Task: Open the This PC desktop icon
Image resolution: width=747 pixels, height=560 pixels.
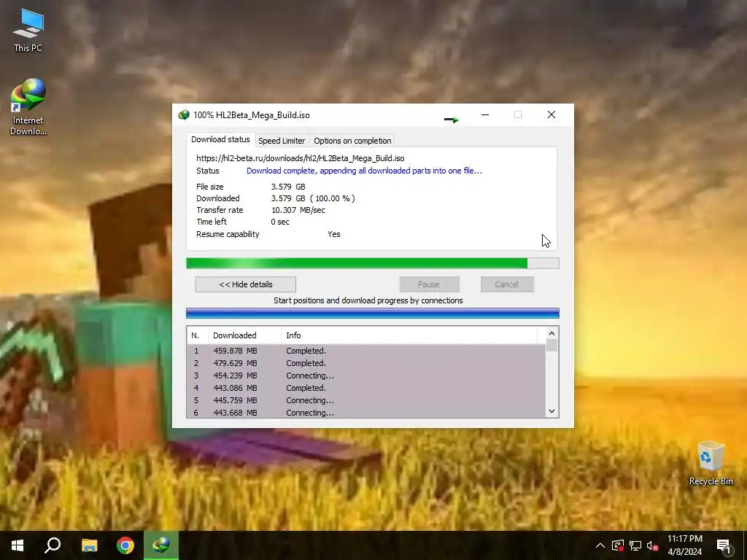Action: pyautogui.click(x=28, y=31)
